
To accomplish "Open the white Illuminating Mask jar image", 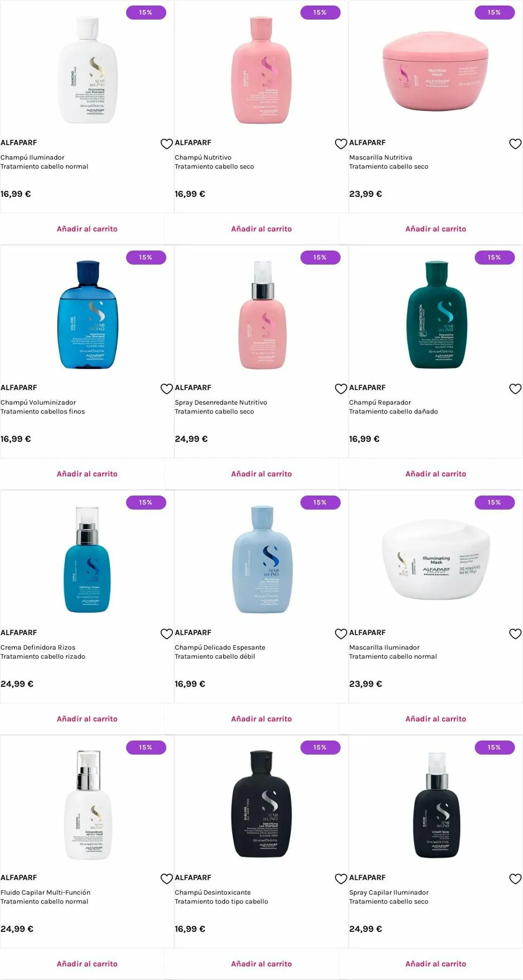I will [x=436, y=559].
